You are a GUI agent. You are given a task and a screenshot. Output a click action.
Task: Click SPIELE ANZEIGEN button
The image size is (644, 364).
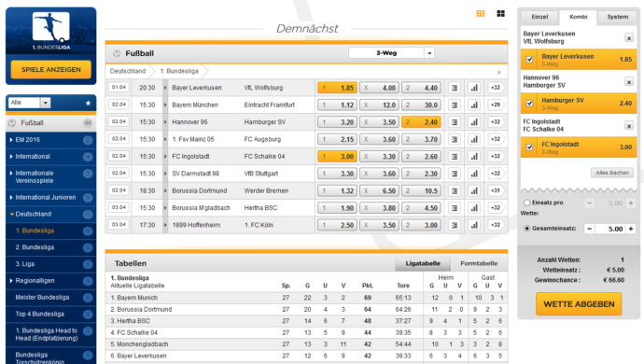coord(51,69)
